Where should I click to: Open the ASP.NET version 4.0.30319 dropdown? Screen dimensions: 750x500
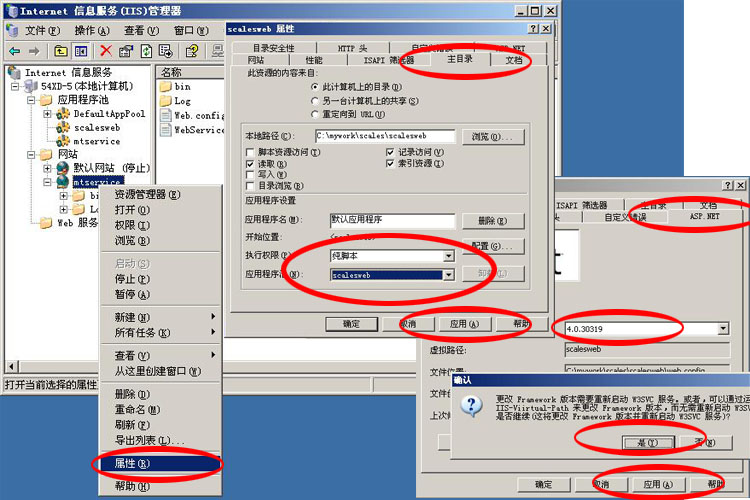[x=723, y=329]
